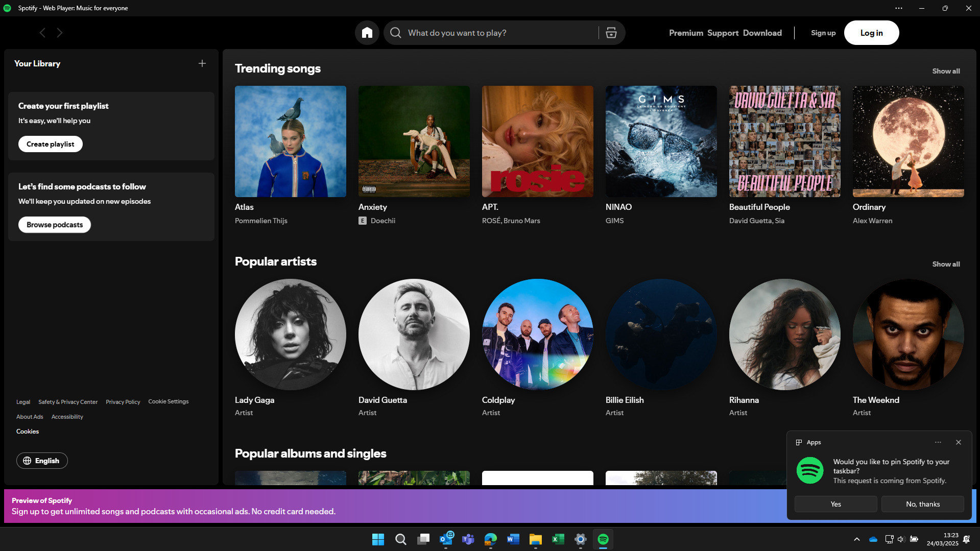Open File Explorer from taskbar
The image size is (980, 551).
(536, 539)
